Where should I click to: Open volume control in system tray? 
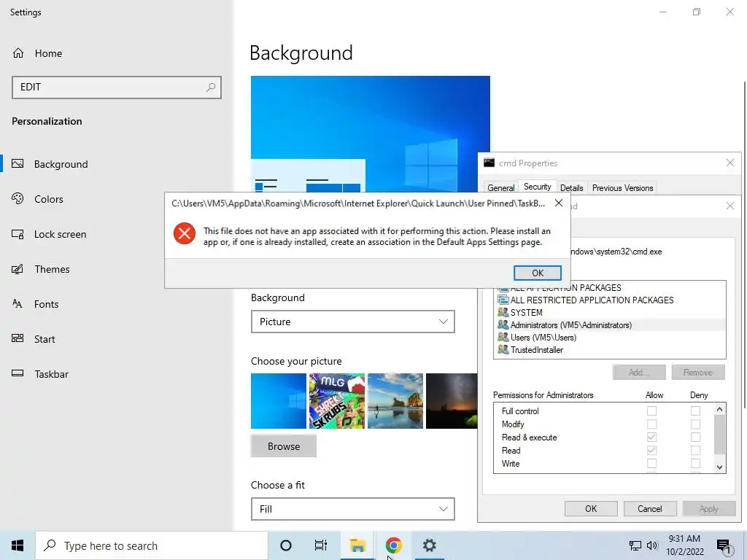coord(652,545)
